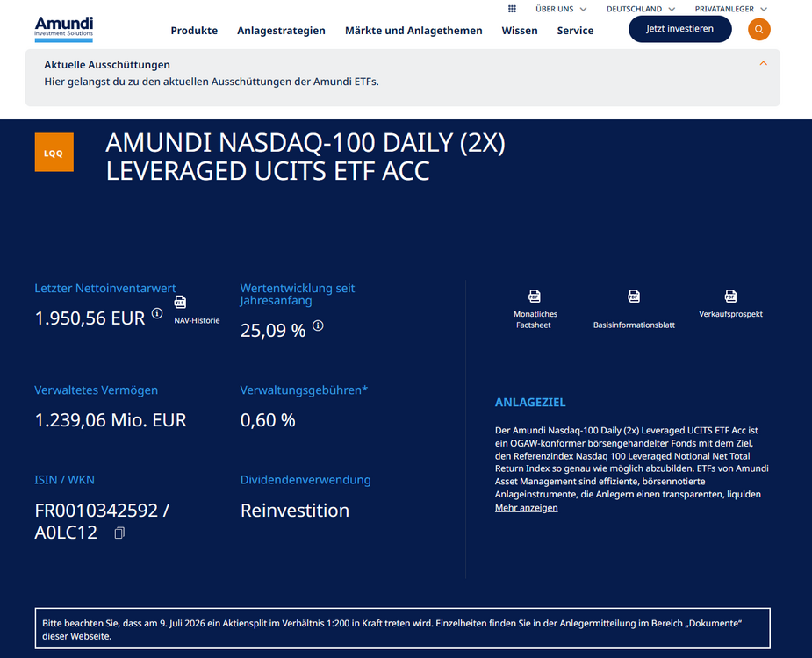Collapse the Aktuelle Ausschüttungen banner
Image resolution: width=812 pixels, height=658 pixels.
[x=763, y=64]
